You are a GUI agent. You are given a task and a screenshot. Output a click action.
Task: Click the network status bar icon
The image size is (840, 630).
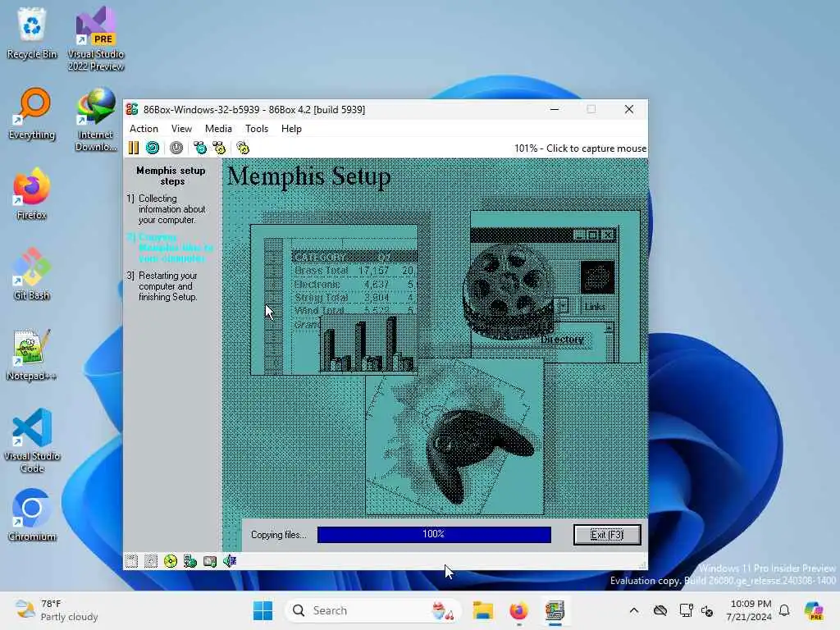point(190,561)
